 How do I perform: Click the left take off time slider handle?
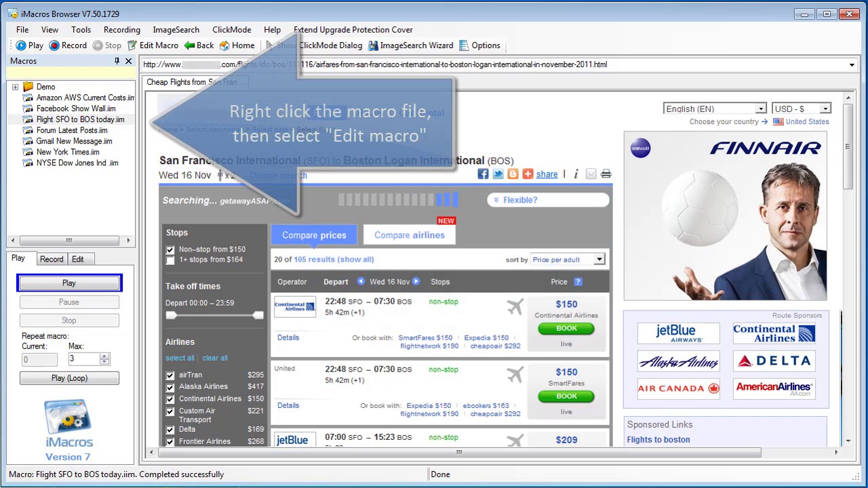(x=171, y=315)
